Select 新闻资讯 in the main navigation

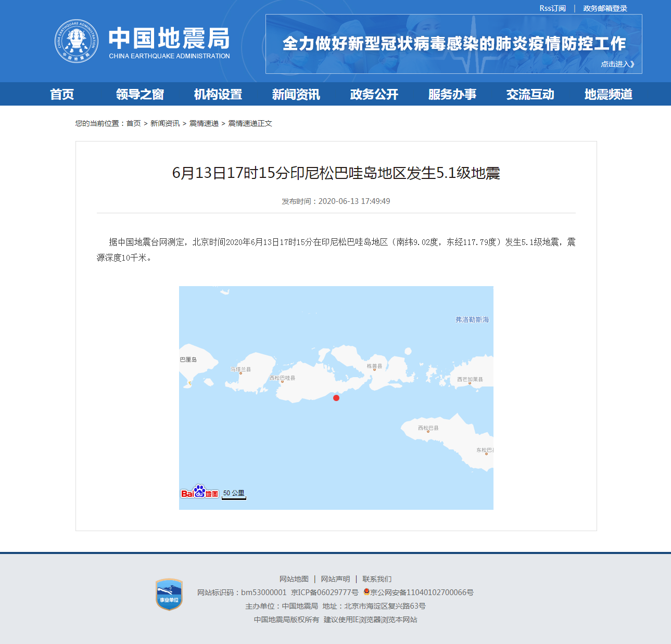click(296, 94)
